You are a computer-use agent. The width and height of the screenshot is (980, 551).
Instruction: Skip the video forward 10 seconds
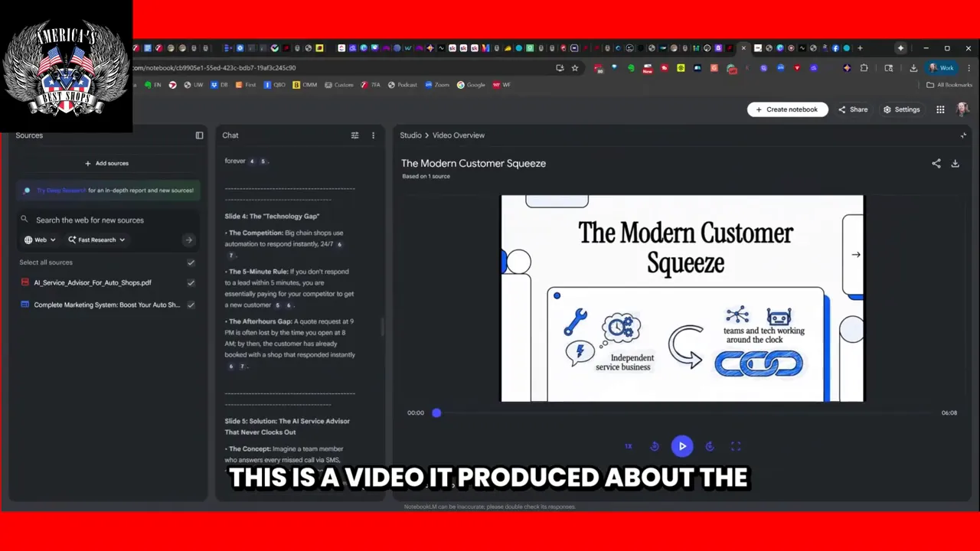[709, 446]
